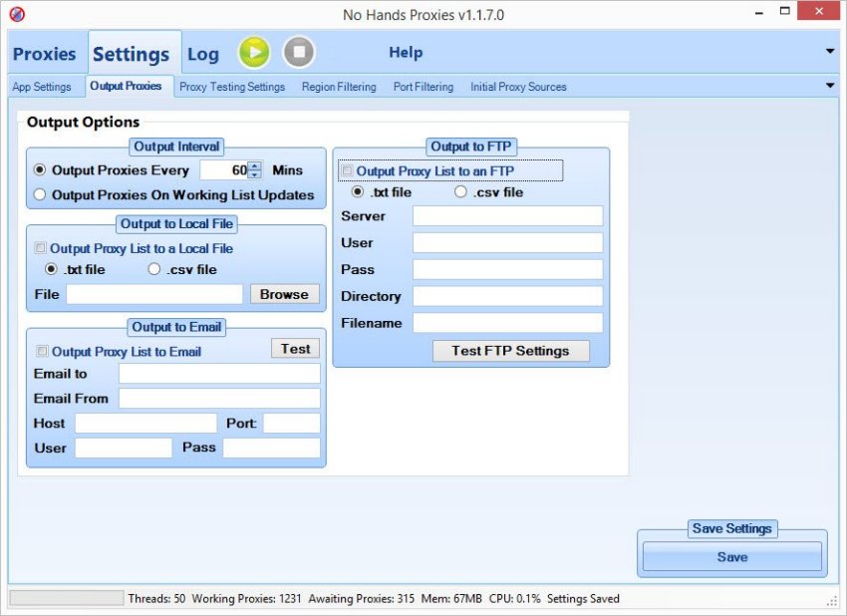Click the status bar progress bar
The width and height of the screenshot is (847, 616).
67,598
